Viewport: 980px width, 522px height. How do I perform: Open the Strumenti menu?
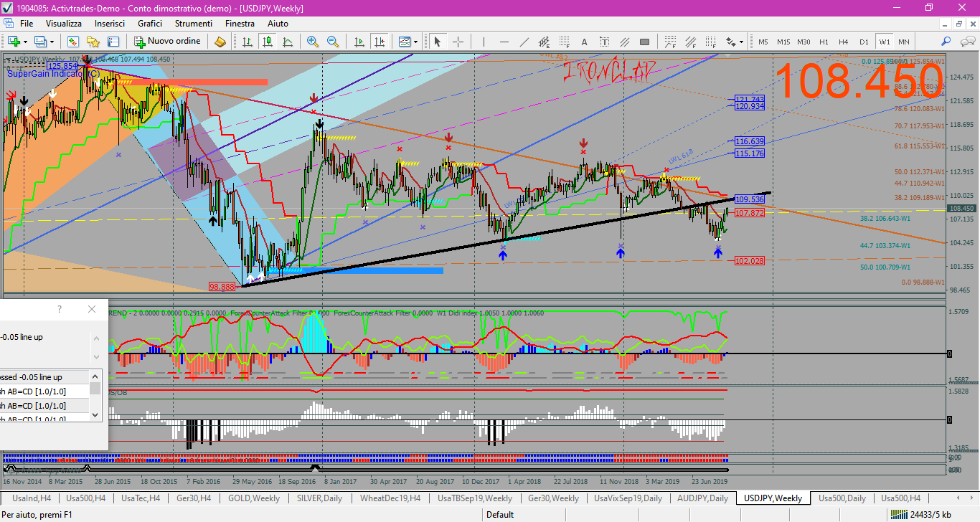(x=192, y=24)
